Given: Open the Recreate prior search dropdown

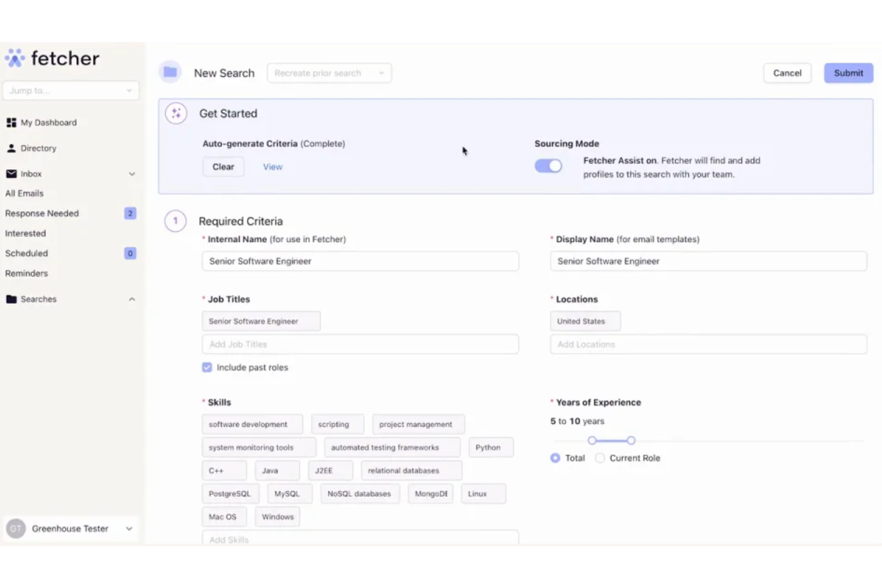Looking at the screenshot, I should 329,73.
